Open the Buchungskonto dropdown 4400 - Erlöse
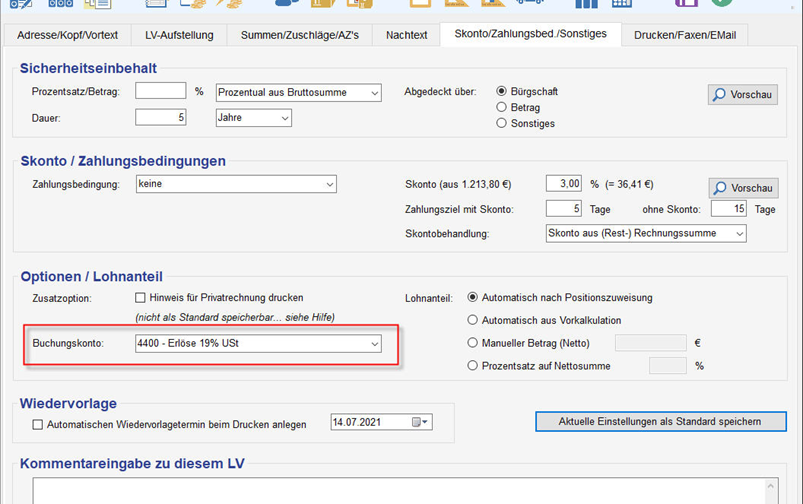The height and width of the screenshot is (504, 803). (x=258, y=343)
